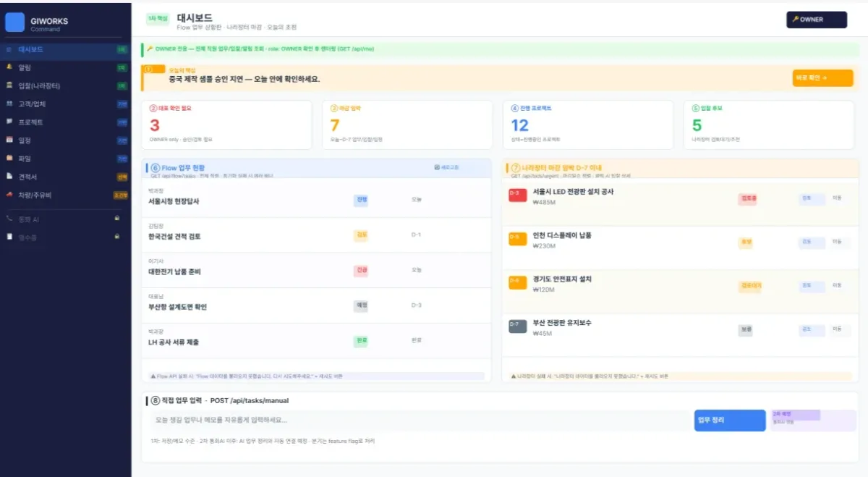Select the 부산항 설계도면 확인 task row

tap(316, 305)
